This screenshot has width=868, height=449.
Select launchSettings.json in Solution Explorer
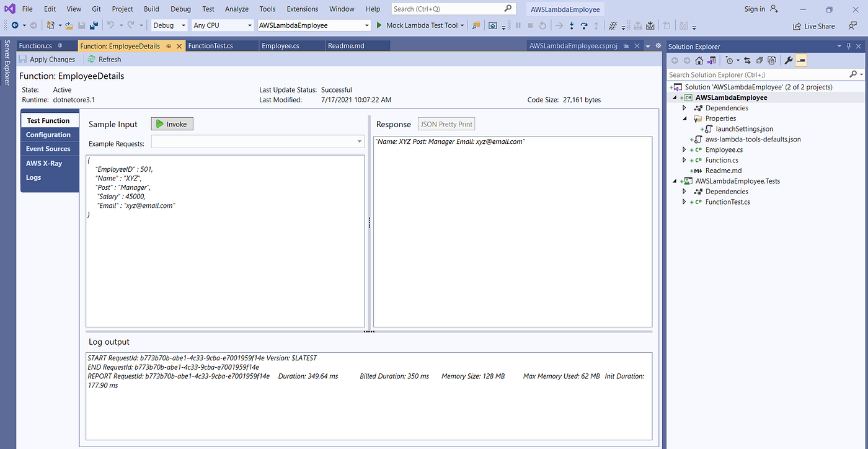pos(744,129)
